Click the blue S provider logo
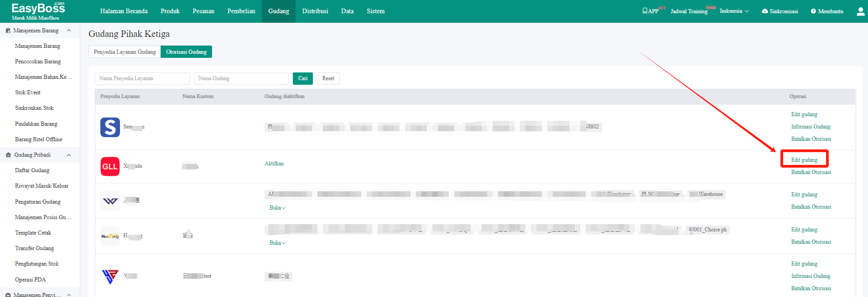The width and height of the screenshot is (868, 297). coord(110,127)
